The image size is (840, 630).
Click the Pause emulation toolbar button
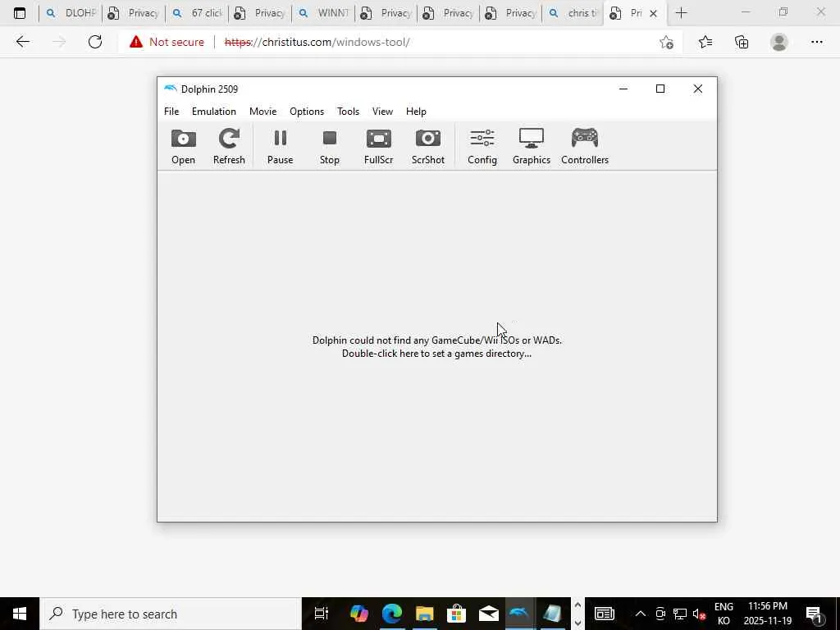(x=281, y=146)
